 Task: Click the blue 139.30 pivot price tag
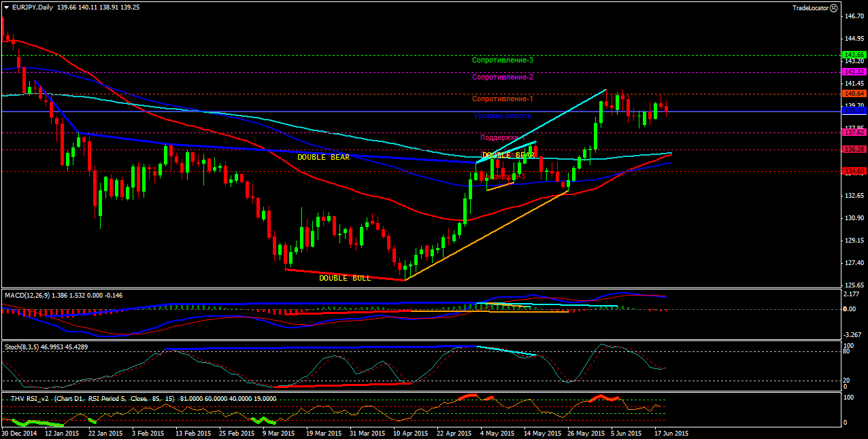pyautogui.click(x=854, y=110)
